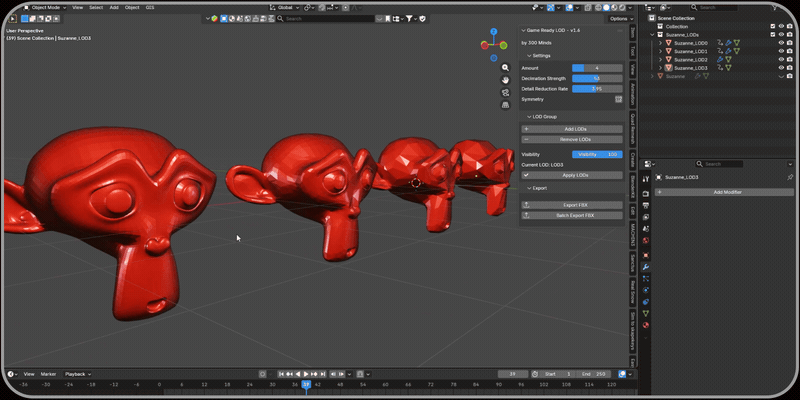Select solid viewport shading sphere

tap(608, 8)
